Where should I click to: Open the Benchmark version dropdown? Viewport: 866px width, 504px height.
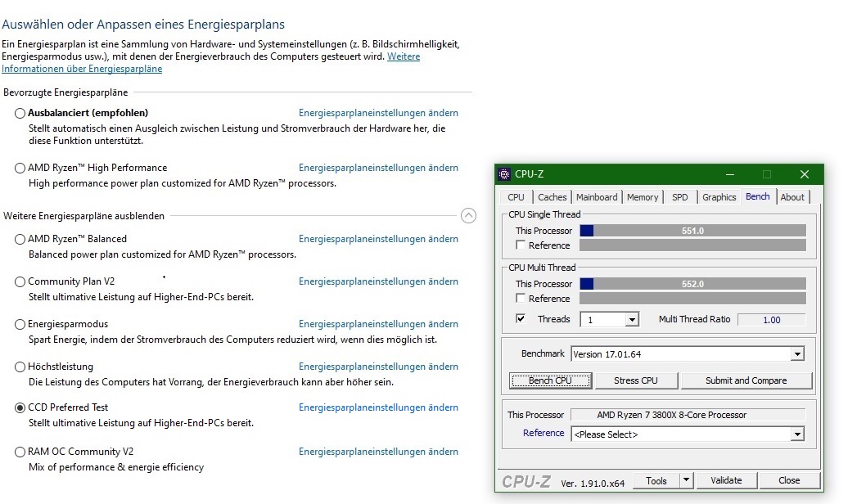coord(797,353)
